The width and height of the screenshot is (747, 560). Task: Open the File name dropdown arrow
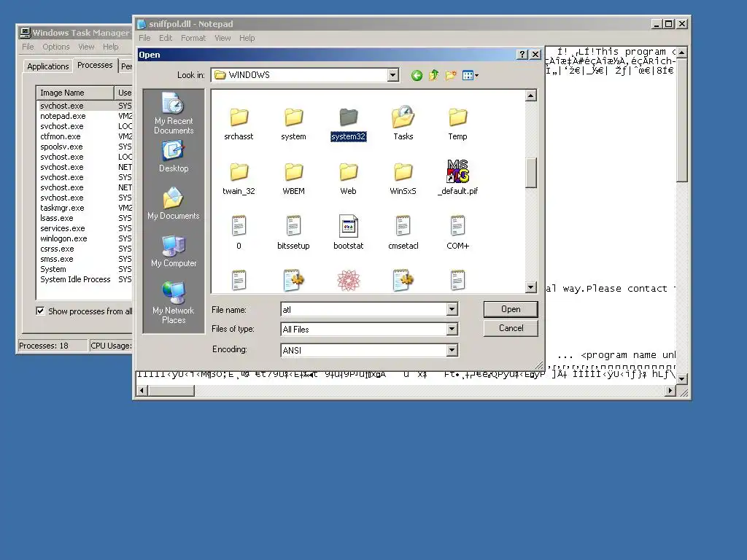pyautogui.click(x=452, y=309)
